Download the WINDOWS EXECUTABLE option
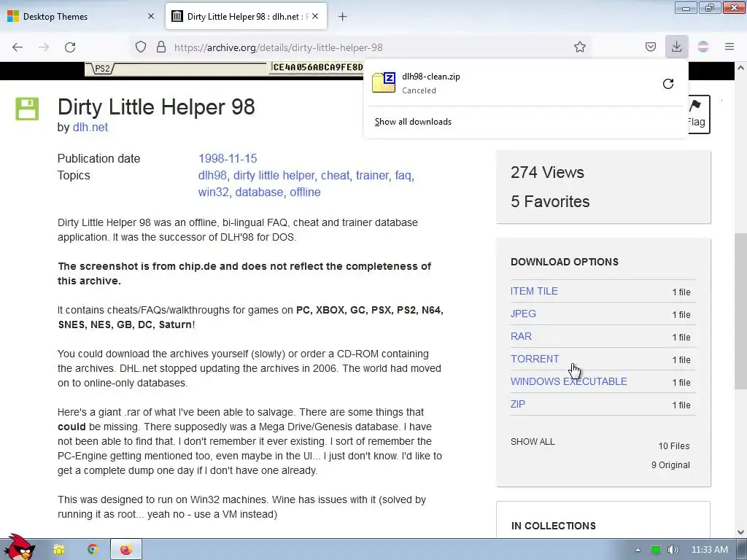Viewport: 747px width, 560px height. [569, 381]
